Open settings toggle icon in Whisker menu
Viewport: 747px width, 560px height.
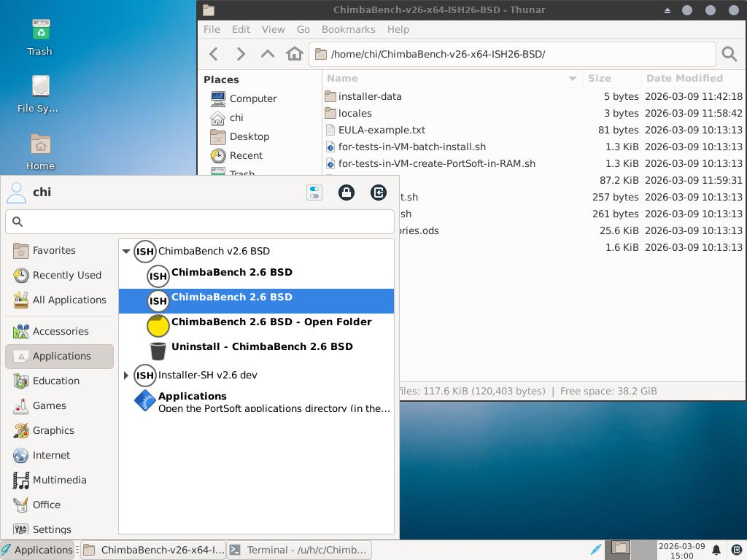[314, 192]
